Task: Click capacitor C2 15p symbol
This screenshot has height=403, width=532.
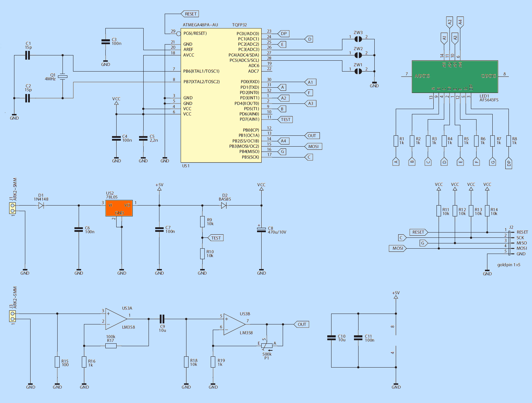Action: (28, 98)
